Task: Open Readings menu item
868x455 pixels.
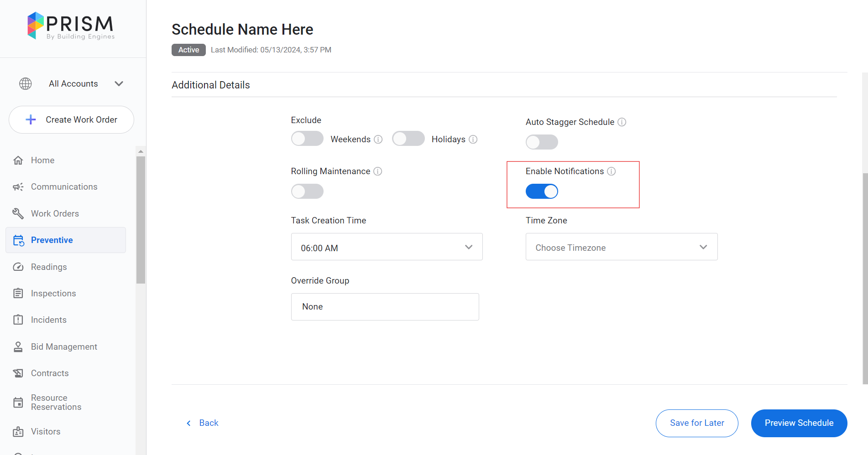Action: [x=66, y=267]
